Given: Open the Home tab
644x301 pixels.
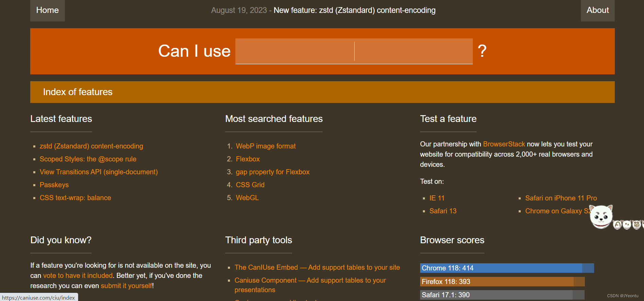Looking at the screenshot, I should click(x=48, y=10).
